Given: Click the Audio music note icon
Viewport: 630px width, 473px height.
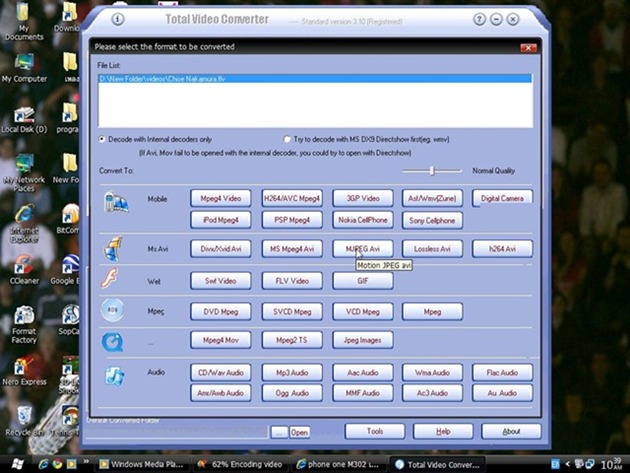Looking at the screenshot, I should [115, 377].
